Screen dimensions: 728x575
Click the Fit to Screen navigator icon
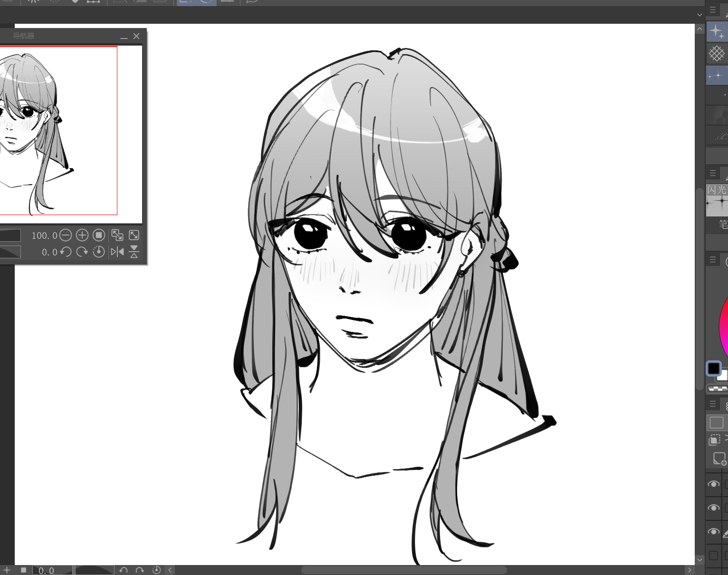pos(134,236)
